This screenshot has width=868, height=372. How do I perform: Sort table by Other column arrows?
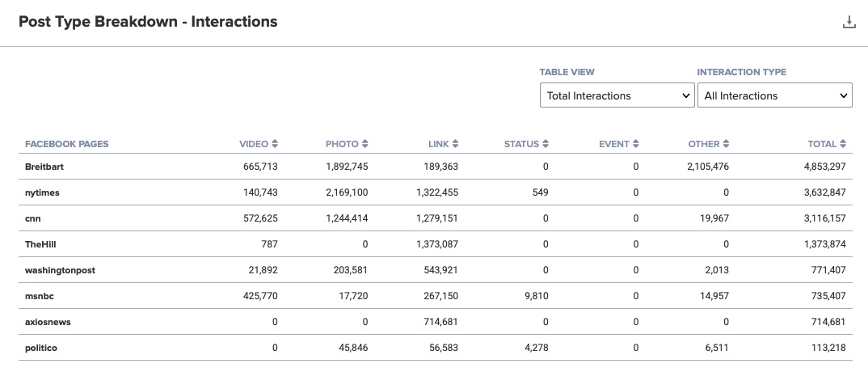tap(726, 144)
